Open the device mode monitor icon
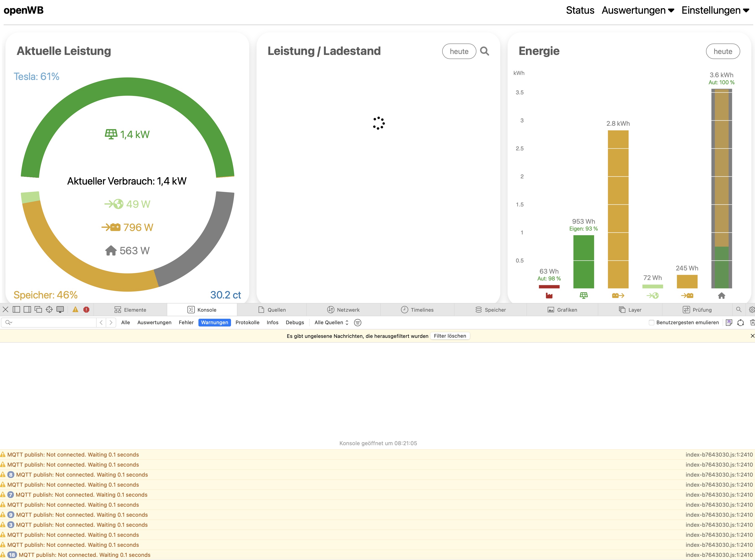Image resolution: width=755 pixels, height=560 pixels. pyautogui.click(x=60, y=309)
